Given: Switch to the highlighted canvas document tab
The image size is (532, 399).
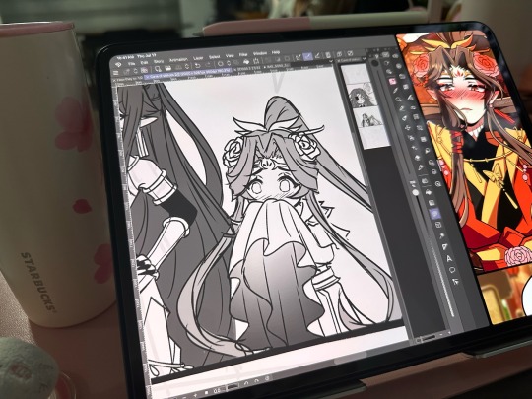Looking at the screenshot, I should pos(189,75).
